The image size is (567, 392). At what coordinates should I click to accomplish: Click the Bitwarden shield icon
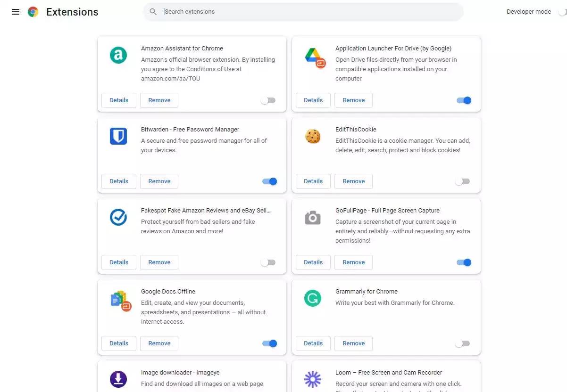[118, 136]
